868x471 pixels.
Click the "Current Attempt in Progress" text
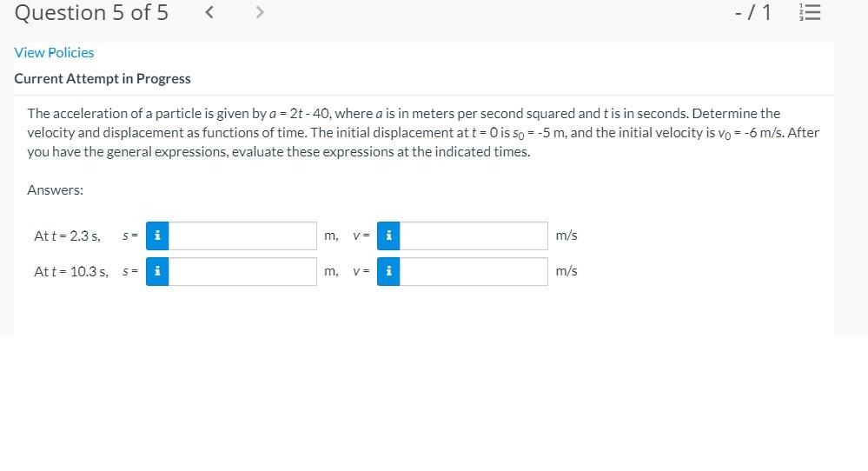(x=103, y=78)
